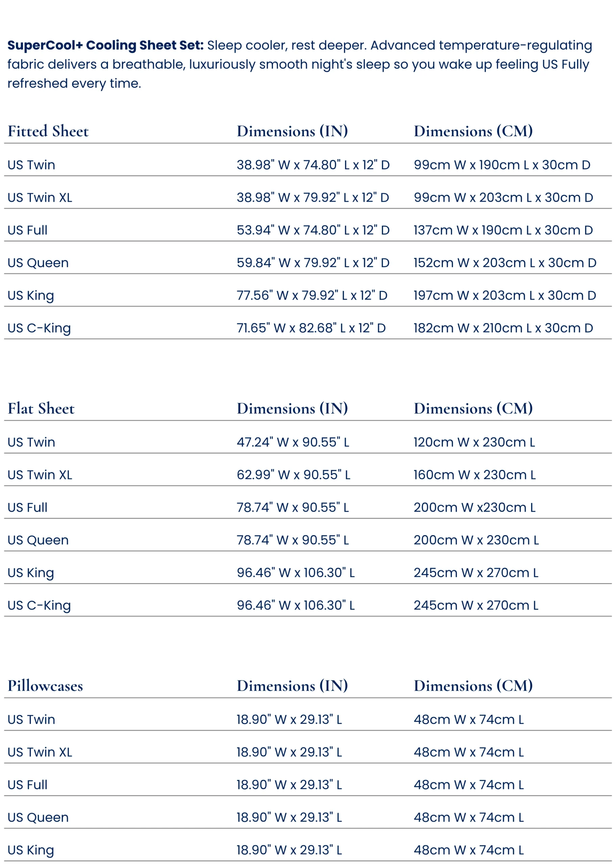This screenshot has height=865, width=616.
Task: Select 47.24" W x 90.55" L value
Action: point(292,442)
